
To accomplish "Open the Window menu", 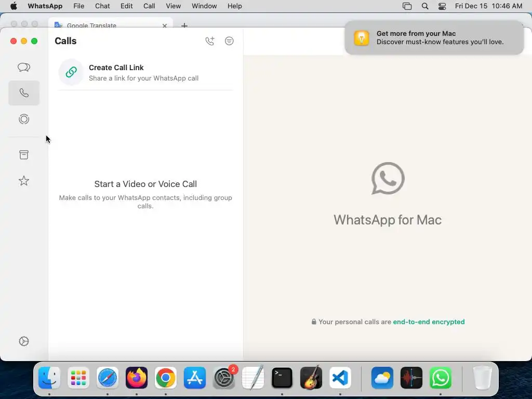I will 204,6.
